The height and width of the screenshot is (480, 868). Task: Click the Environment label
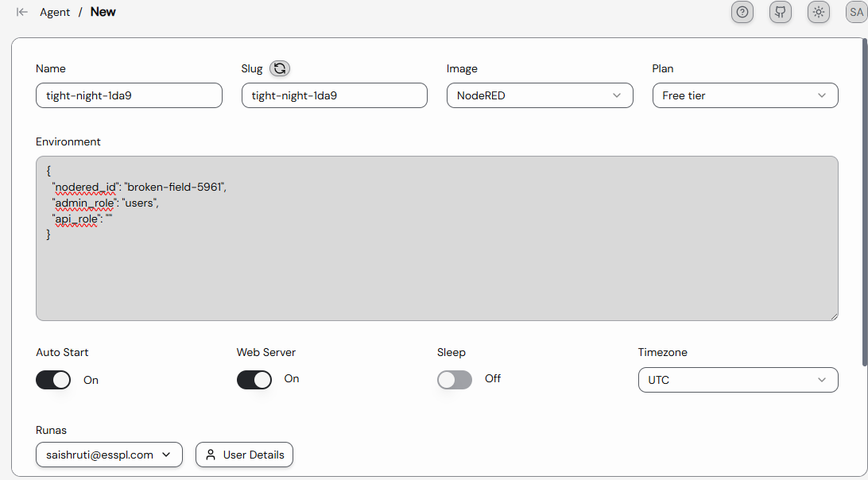click(68, 141)
